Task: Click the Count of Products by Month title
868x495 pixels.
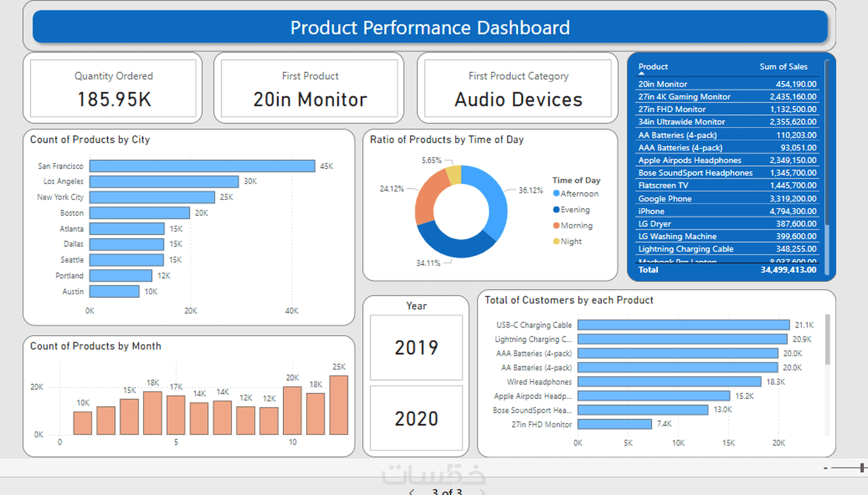Action: (95, 346)
